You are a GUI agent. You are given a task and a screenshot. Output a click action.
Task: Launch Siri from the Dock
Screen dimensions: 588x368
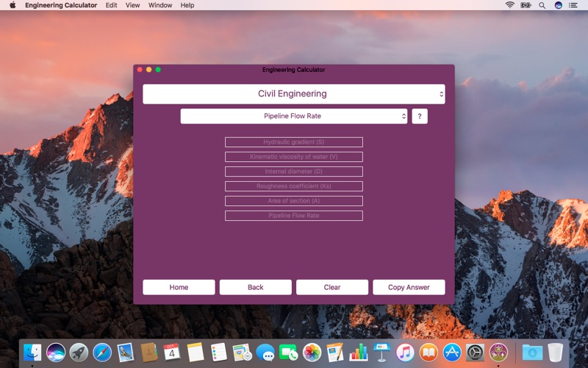pos(56,353)
